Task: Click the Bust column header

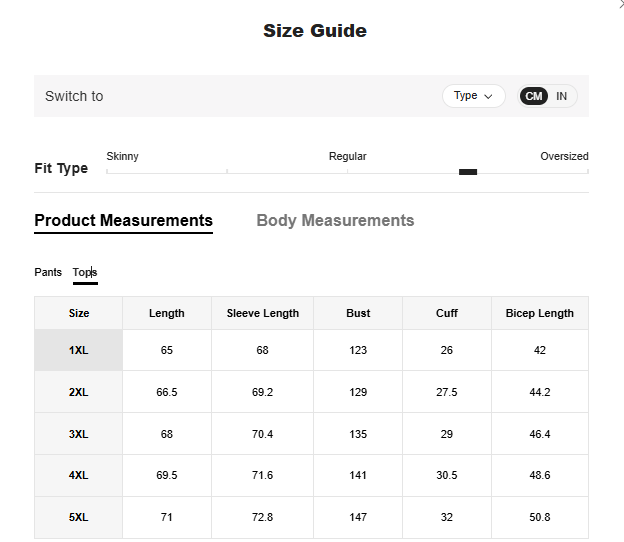Action: 358,313
